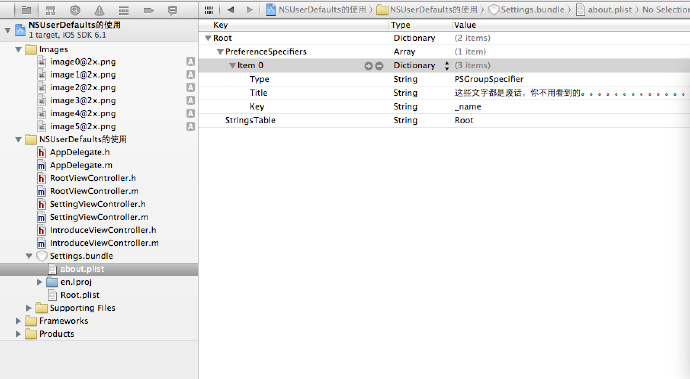The image size is (690, 379).
Task: Select the Root.plist file
Action: [80, 295]
